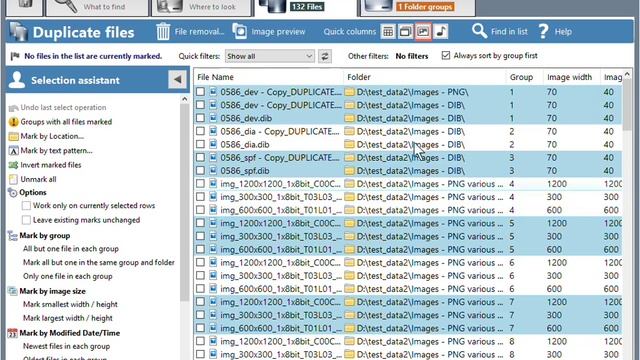
Task: Click the refresh quick filter icon
Action: pyautogui.click(x=325, y=56)
